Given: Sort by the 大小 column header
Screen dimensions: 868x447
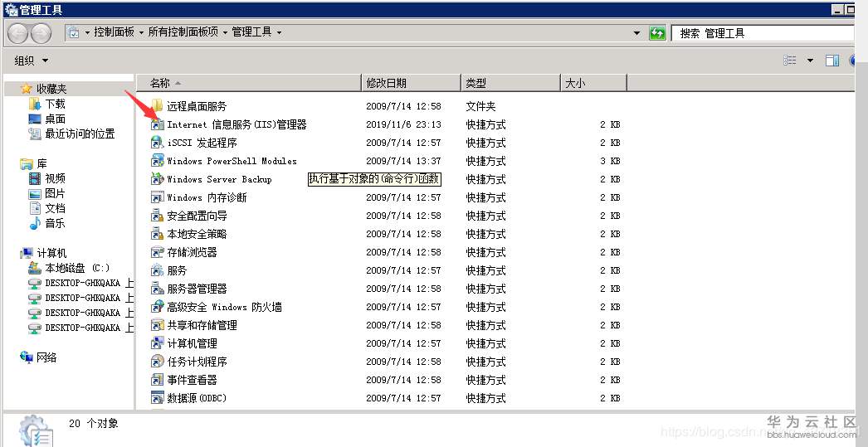Looking at the screenshot, I should pos(593,83).
